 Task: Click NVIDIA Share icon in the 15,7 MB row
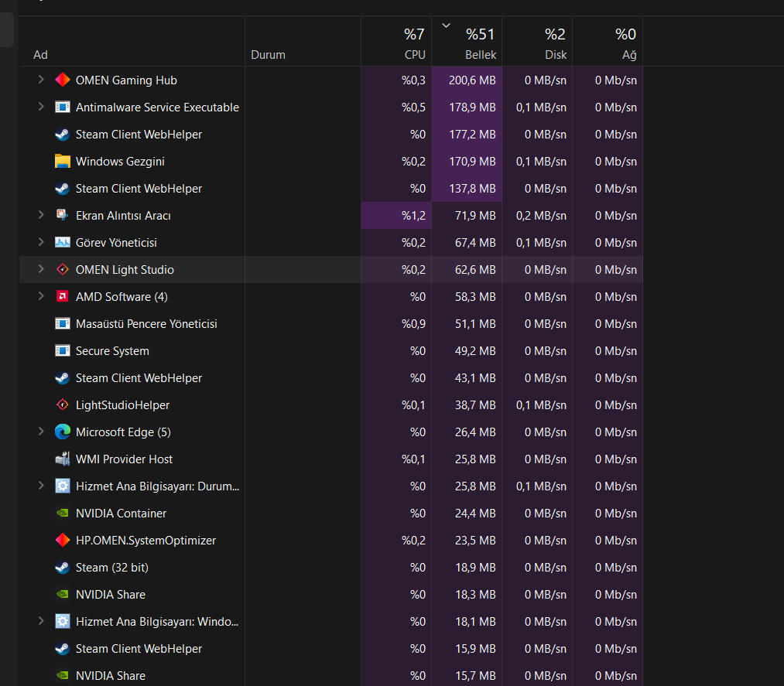point(63,675)
